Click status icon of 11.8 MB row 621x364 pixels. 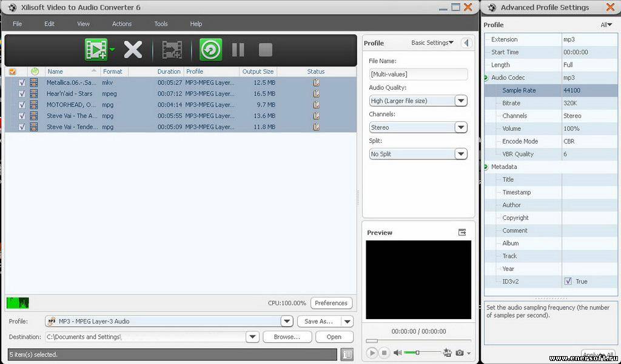316,127
